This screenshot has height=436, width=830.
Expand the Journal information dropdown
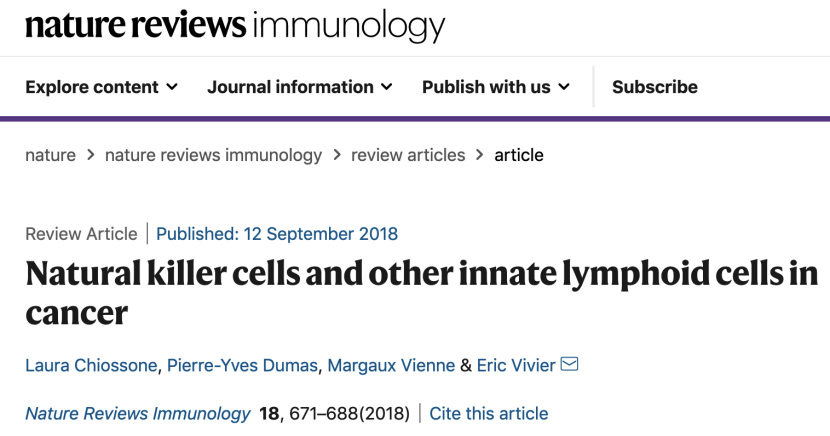point(299,87)
